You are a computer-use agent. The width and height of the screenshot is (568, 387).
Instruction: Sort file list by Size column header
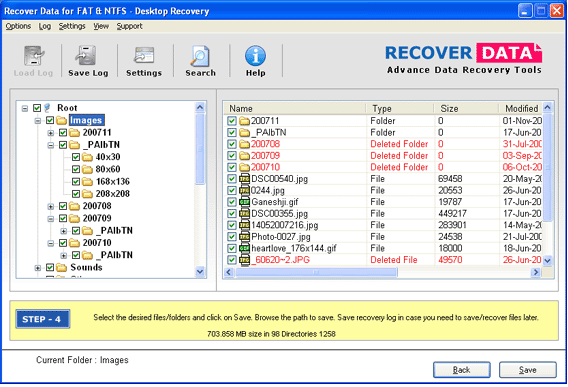466,108
